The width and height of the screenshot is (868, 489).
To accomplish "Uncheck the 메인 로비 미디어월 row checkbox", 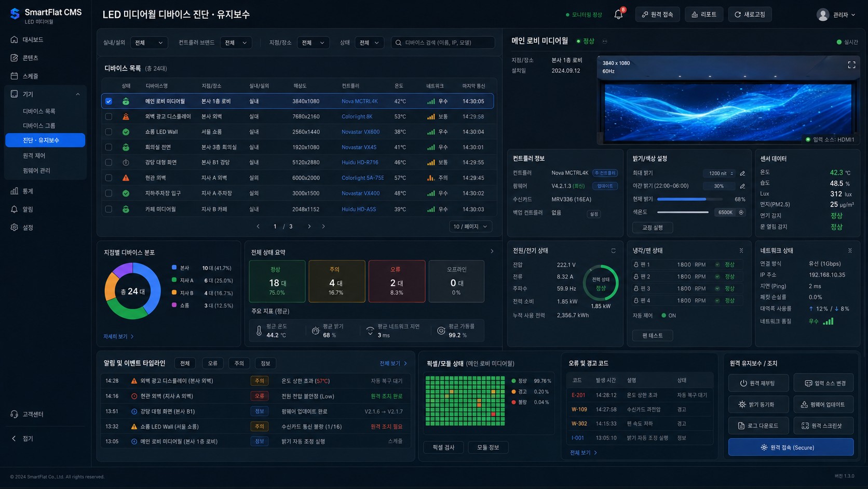I will coord(108,101).
